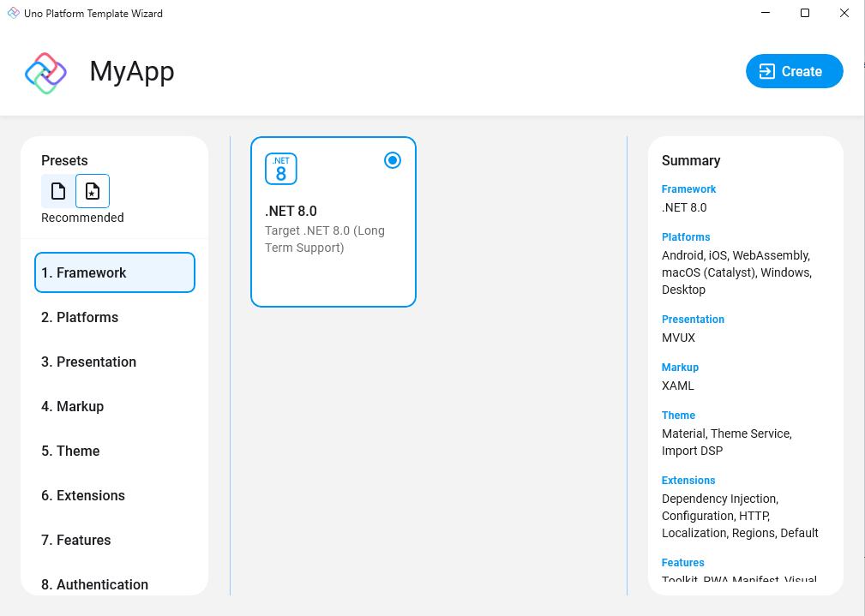Click the Framework heading in Summary
865x616 pixels.
pyautogui.click(x=688, y=189)
